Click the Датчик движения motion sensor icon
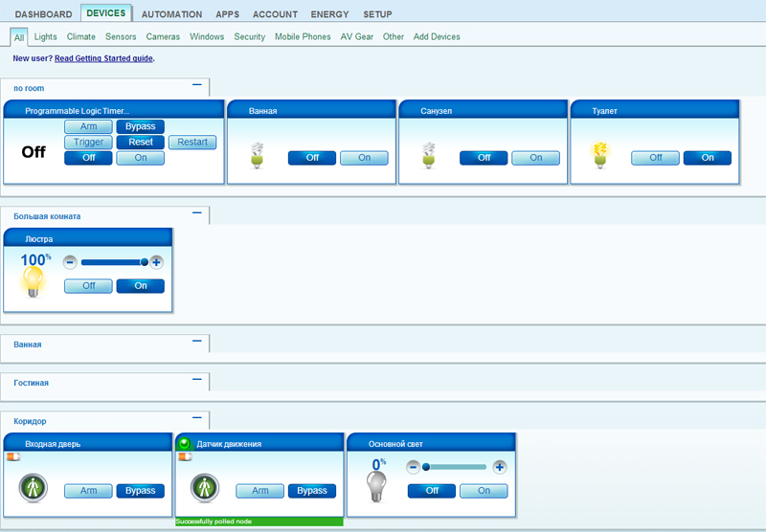This screenshot has height=532, width=766. [205, 488]
